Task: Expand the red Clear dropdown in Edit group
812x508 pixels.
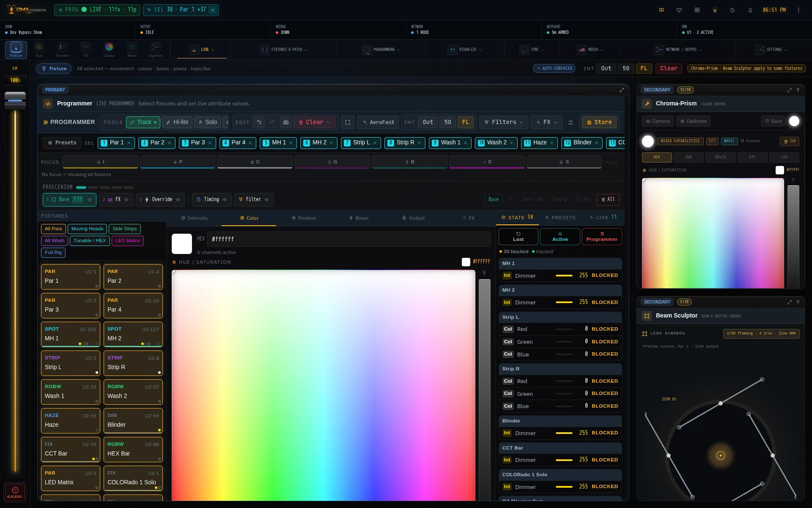Action: (x=314, y=122)
